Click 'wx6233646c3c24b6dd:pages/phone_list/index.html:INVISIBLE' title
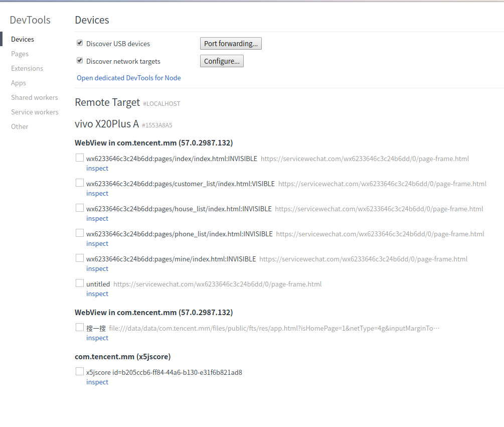Screen dimensions: 504x427 180,234
